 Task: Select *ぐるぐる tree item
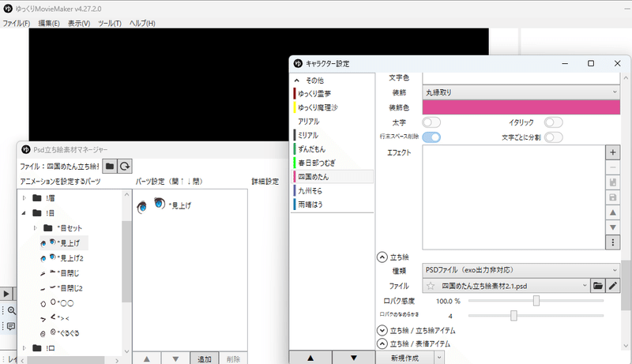[x=60, y=333]
